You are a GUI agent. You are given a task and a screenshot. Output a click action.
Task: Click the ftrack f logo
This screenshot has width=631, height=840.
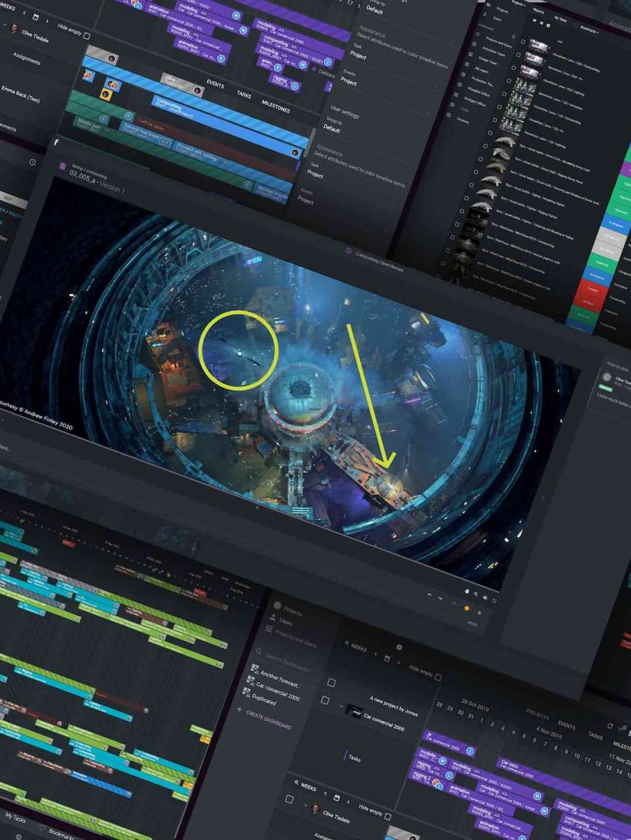[56, 142]
